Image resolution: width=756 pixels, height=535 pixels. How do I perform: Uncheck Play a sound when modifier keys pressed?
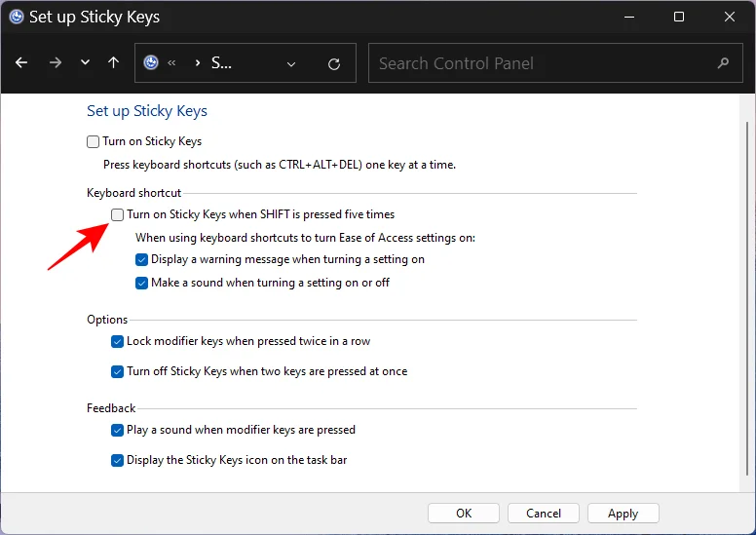[x=117, y=431]
